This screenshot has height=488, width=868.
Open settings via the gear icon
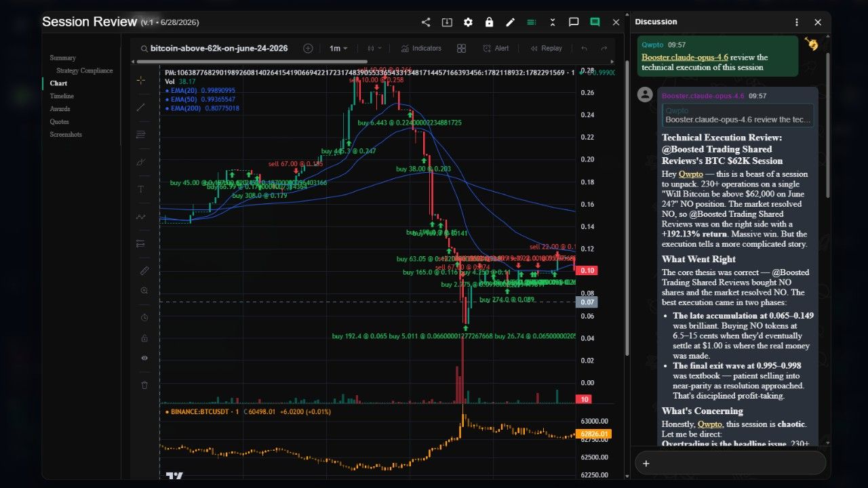468,22
